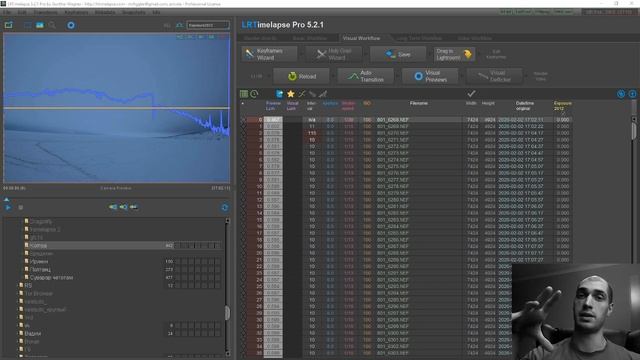Open the Metadata menu
The width and height of the screenshot is (640, 360).
click(x=105, y=12)
